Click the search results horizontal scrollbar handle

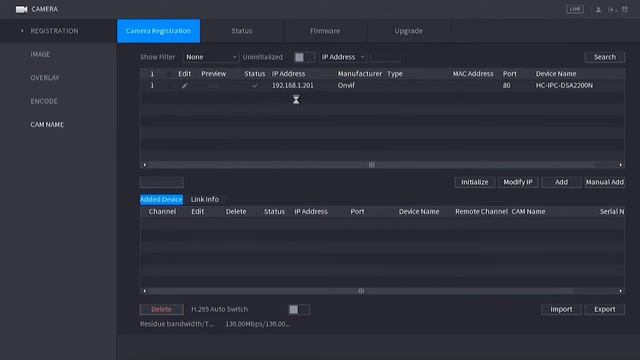(x=371, y=165)
